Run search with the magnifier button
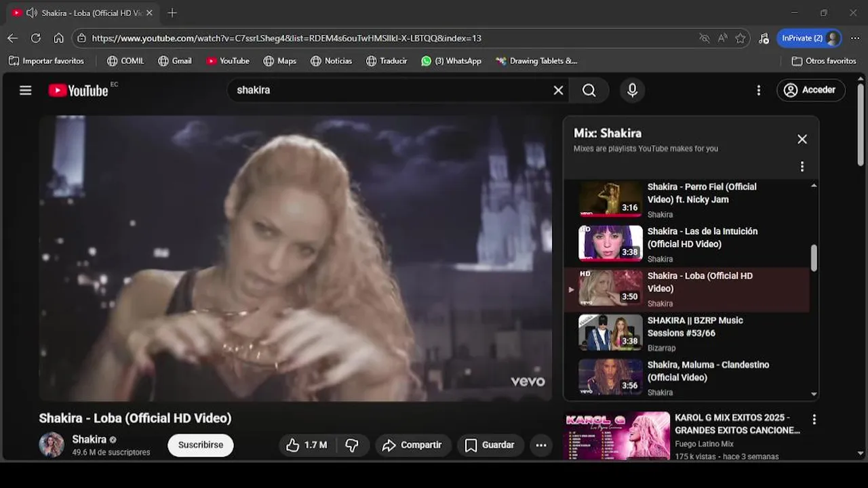The height and width of the screenshot is (488, 868). tap(589, 90)
